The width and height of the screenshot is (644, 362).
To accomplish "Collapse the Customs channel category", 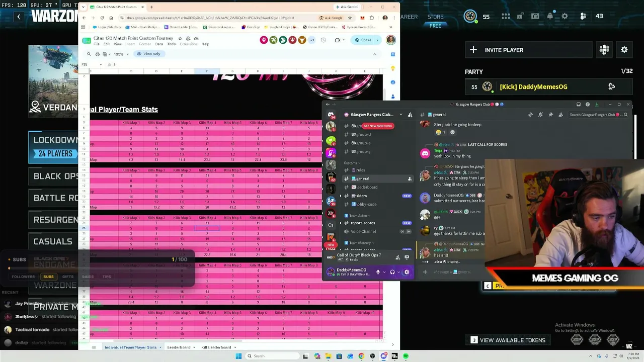I will (352, 163).
